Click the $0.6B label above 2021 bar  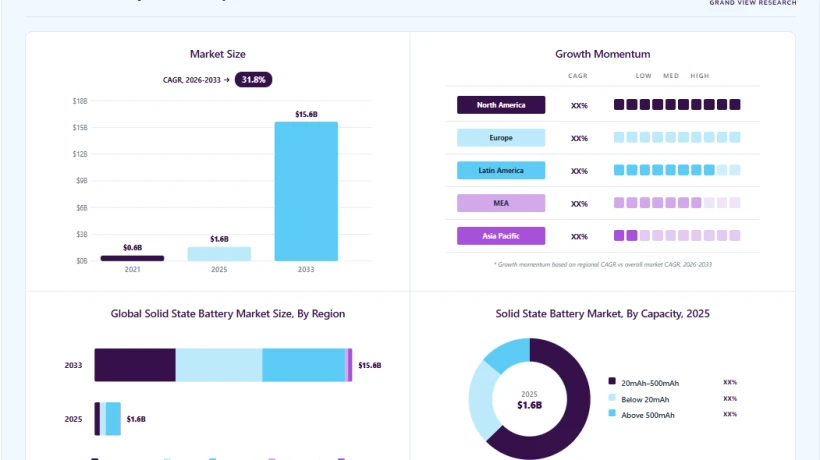point(132,247)
